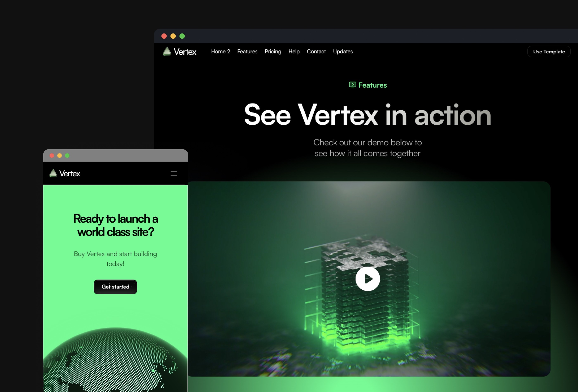Click the features monitor/screen icon
The width and height of the screenshot is (578, 392).
pos(352,85)
